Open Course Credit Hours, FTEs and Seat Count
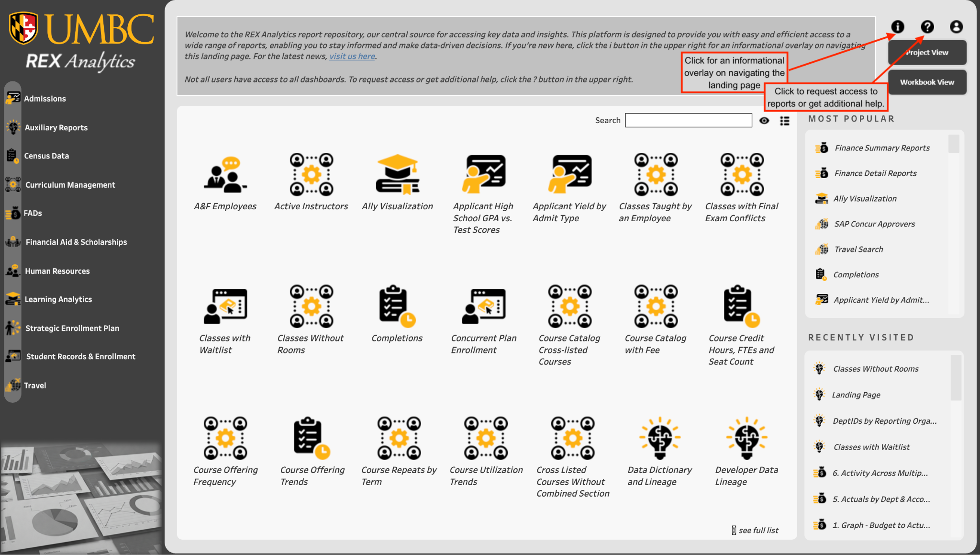 (742, 306)
